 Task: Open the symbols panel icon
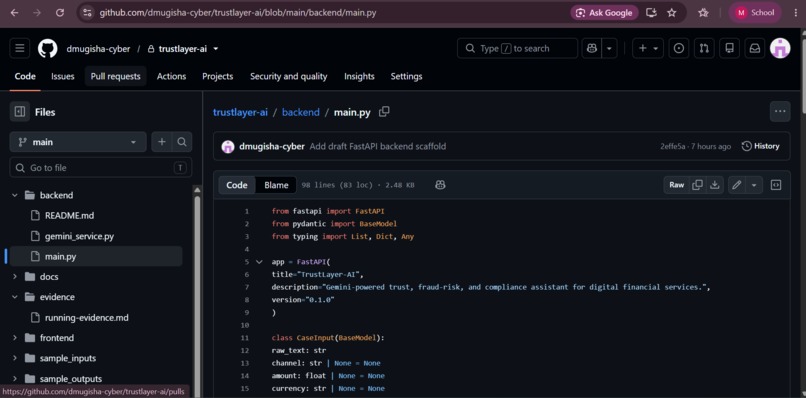[776, 185]
